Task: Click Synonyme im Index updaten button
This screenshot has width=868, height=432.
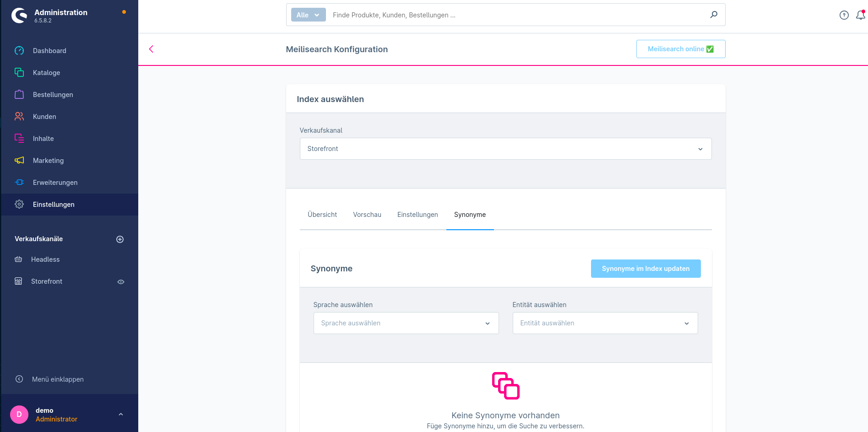Action: tap(646, 269)
